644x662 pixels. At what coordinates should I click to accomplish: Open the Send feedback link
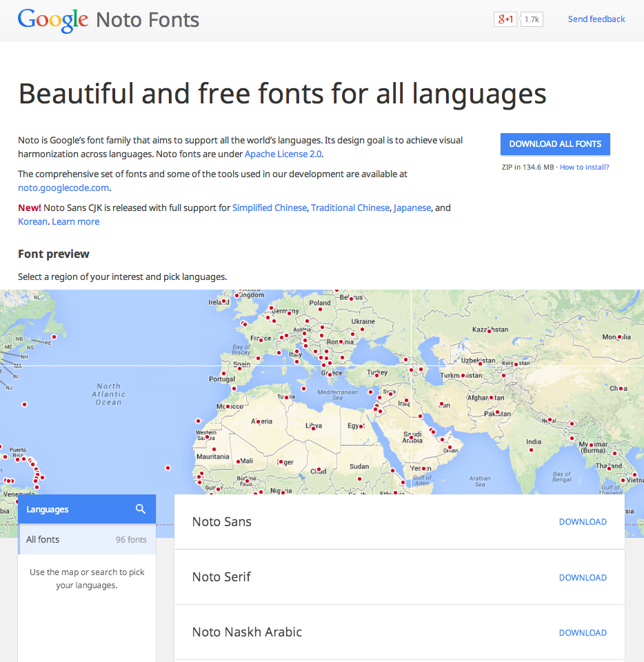(x=596, y=19)
